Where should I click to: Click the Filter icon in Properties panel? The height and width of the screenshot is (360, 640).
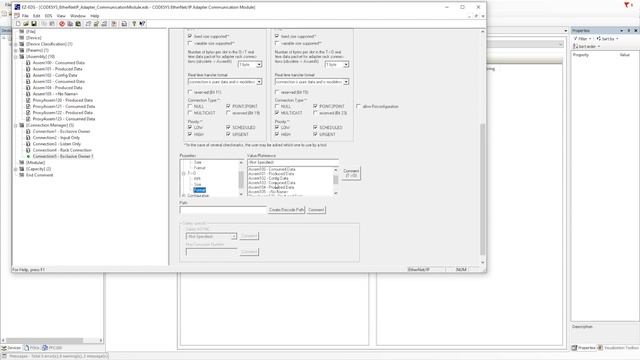(x=576, y=38)
